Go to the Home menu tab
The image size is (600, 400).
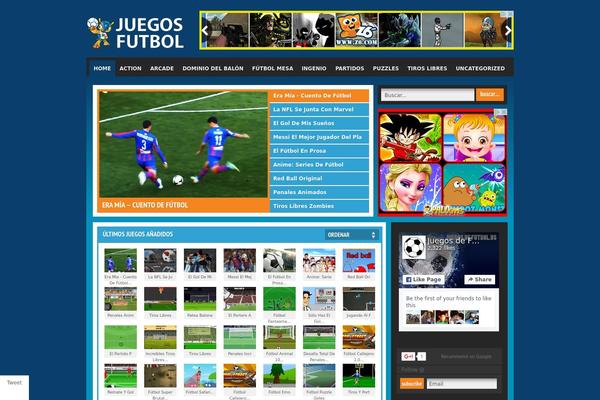(x=102, y=68)
